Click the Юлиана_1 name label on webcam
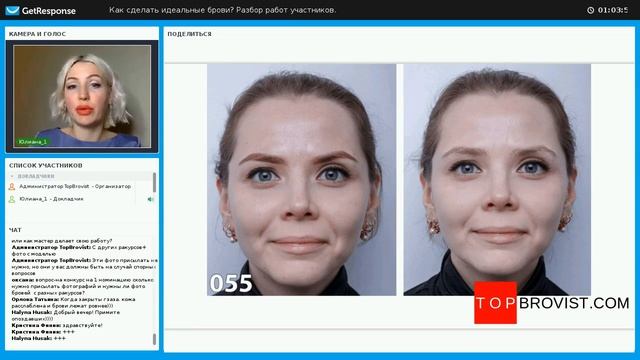This screenshot has width=640, height=360. pyautogui.click(x=33, y=142)
